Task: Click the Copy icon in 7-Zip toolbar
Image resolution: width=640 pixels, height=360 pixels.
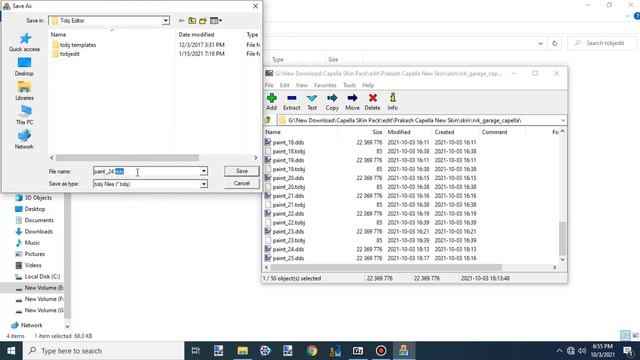Action: 332,102
